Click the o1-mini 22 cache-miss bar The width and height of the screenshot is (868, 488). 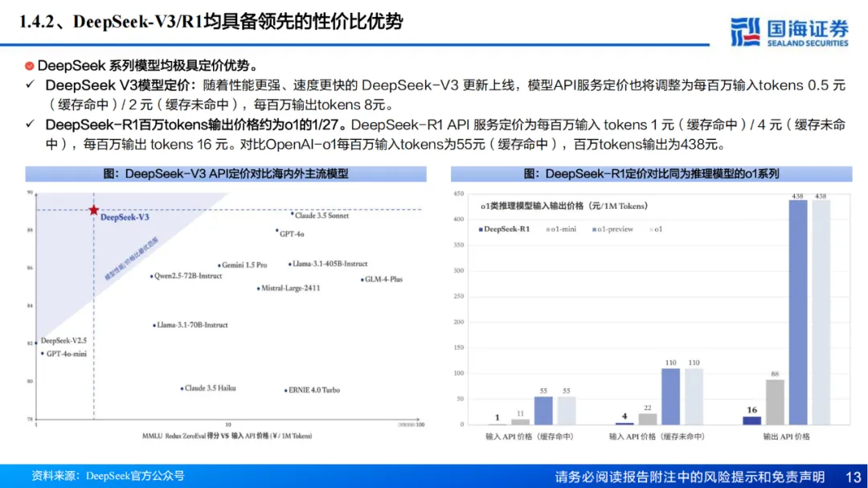[648, 420]
